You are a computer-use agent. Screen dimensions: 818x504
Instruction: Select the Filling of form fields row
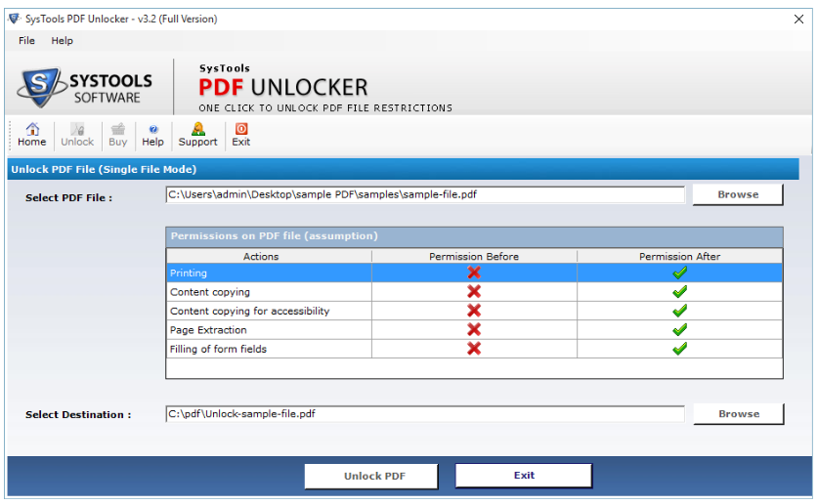click(269, 349)
